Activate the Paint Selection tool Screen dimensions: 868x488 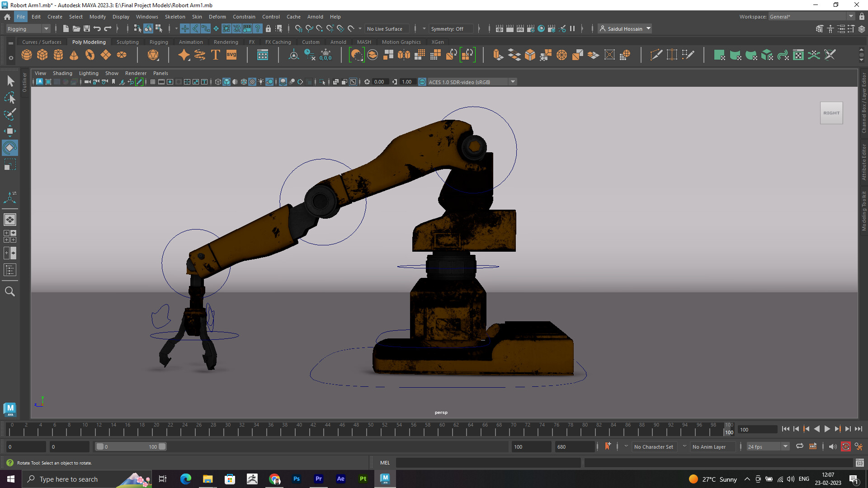click(x=9, y=114)
